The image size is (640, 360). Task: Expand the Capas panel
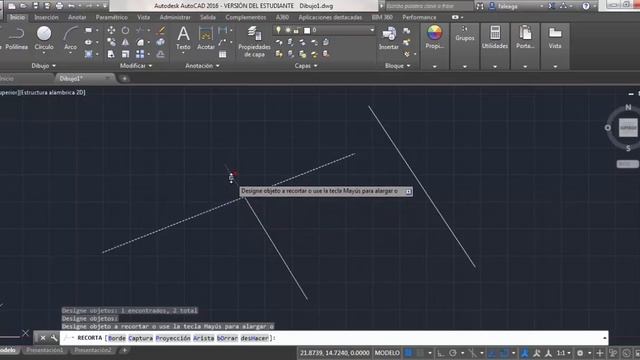(x=306, y=66)
